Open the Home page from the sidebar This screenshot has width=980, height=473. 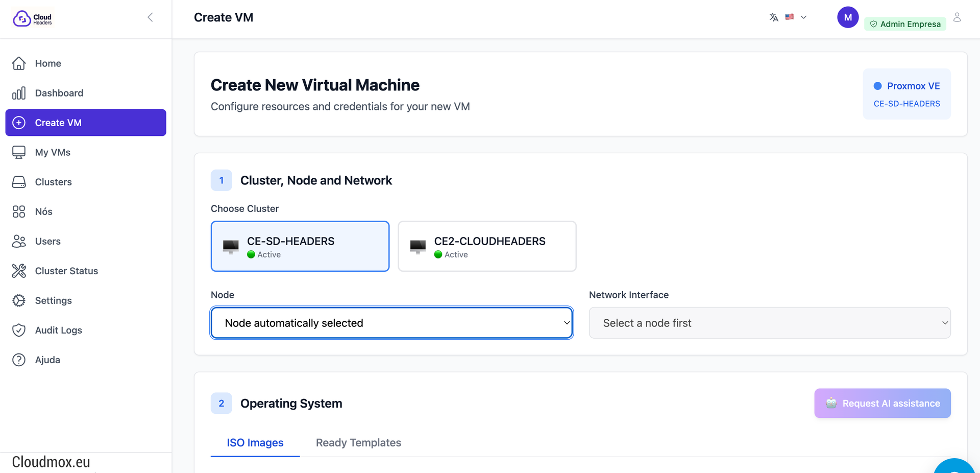click(x=47, y=63)
